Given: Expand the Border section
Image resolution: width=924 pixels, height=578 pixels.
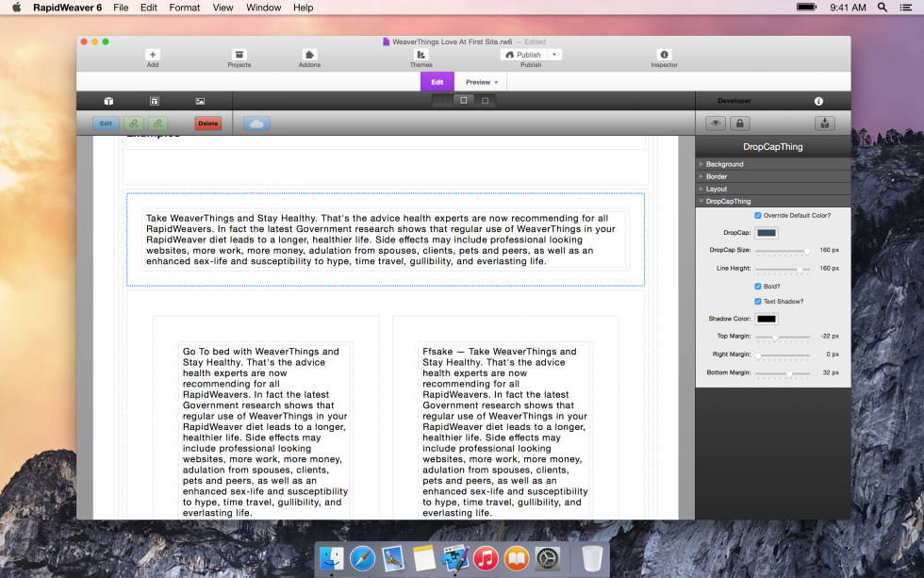Looking at the screenshot, I should tap(773, 176).
